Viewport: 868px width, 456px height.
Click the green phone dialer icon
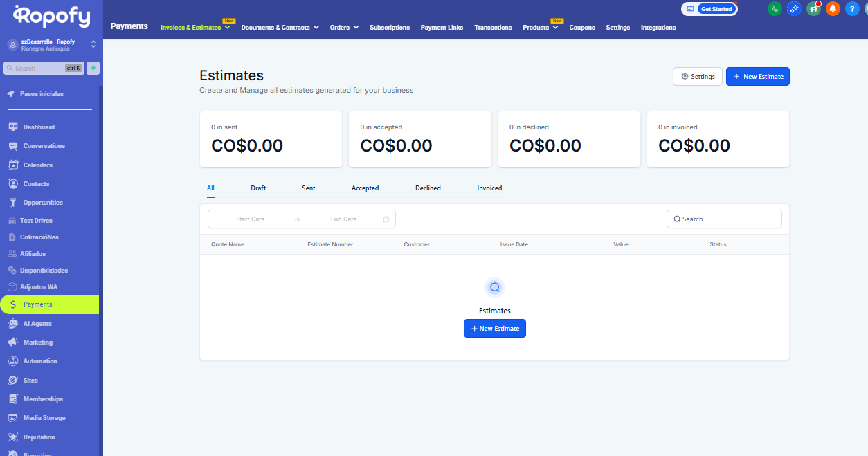click(x=774, y=9)
